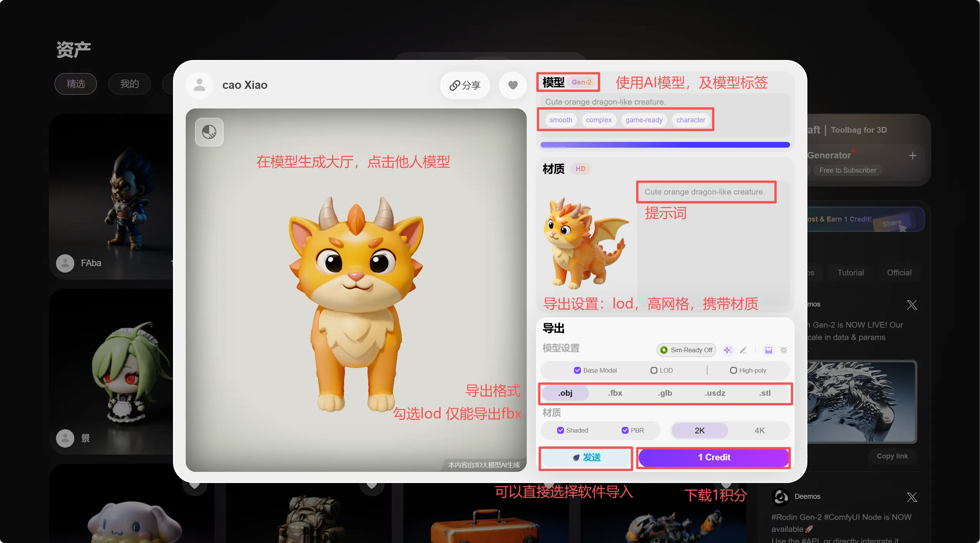980x543 pixels.
Task: Click the purple bounding box icon
Action: point(768,350)
